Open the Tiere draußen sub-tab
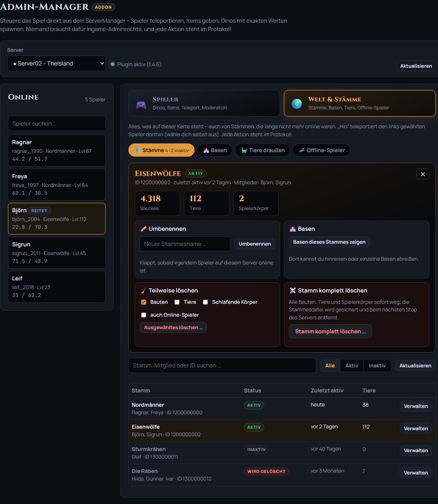 262,150
